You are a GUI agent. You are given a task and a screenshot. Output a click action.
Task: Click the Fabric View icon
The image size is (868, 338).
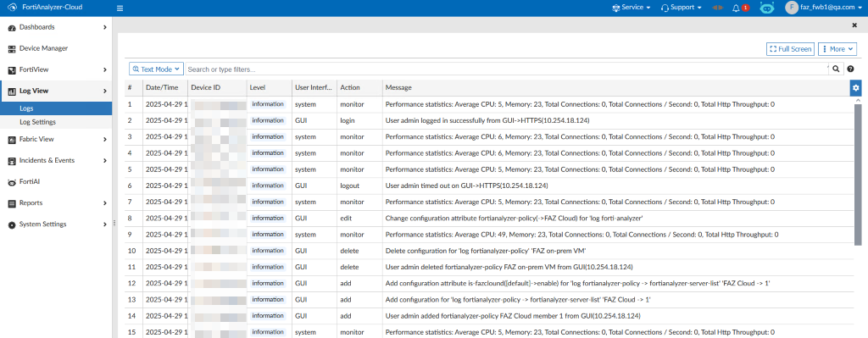click(12, 140)
